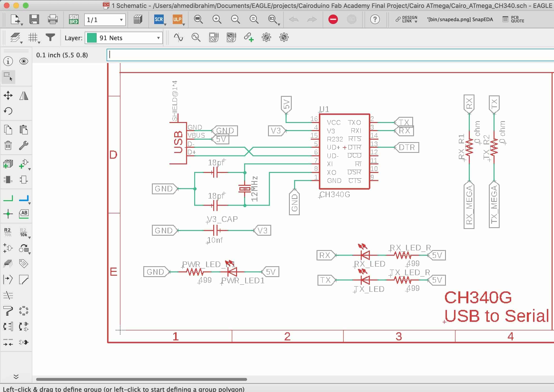554x392 pixels.
Task: Open help with the question mark icon
Action: 375,19
